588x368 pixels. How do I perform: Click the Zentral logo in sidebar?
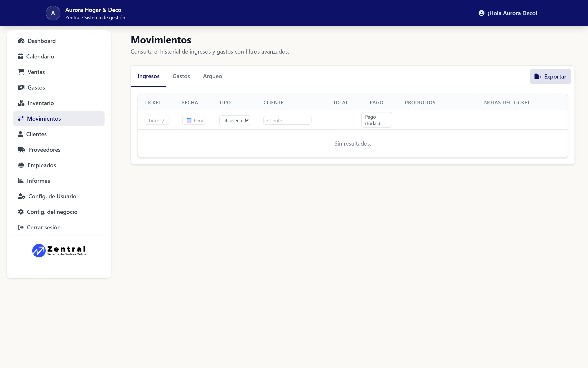click(x=59, y=251)
